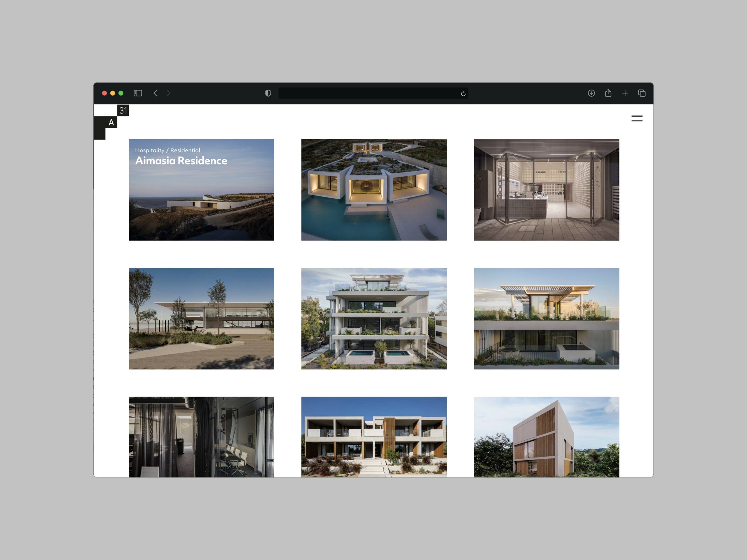The height and width of the screenshot is (560, 747).
Task: Open the wooden-slat cube house thumbnail
Action: coord(547,437)
